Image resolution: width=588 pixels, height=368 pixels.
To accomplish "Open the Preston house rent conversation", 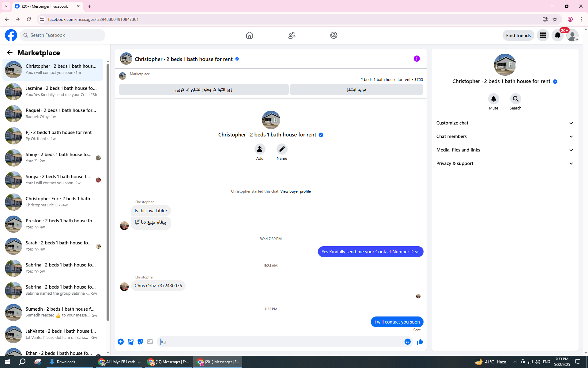I will (x=53, y=224).
